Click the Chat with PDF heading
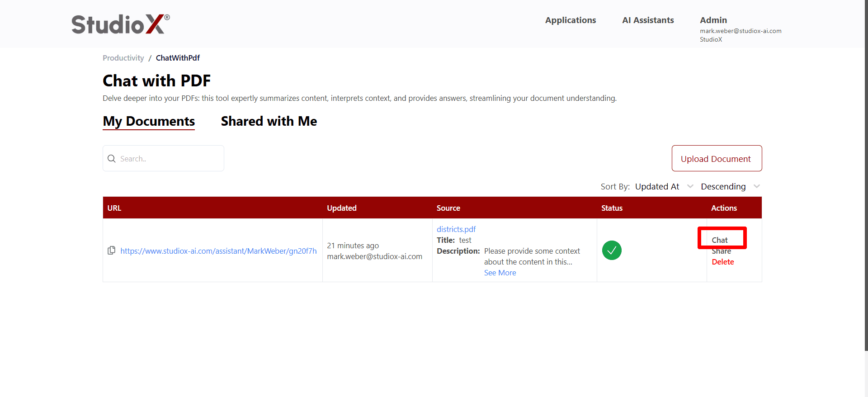 156,81
